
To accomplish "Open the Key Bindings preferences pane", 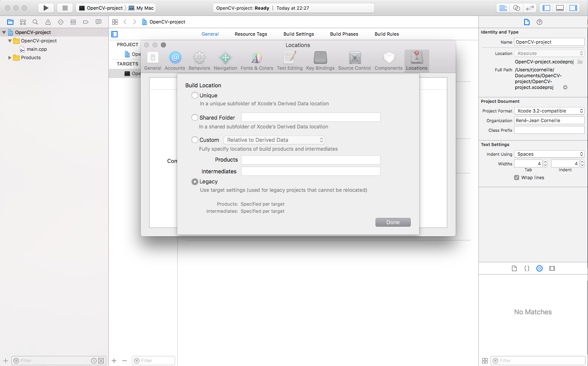I will pos(320,61).
